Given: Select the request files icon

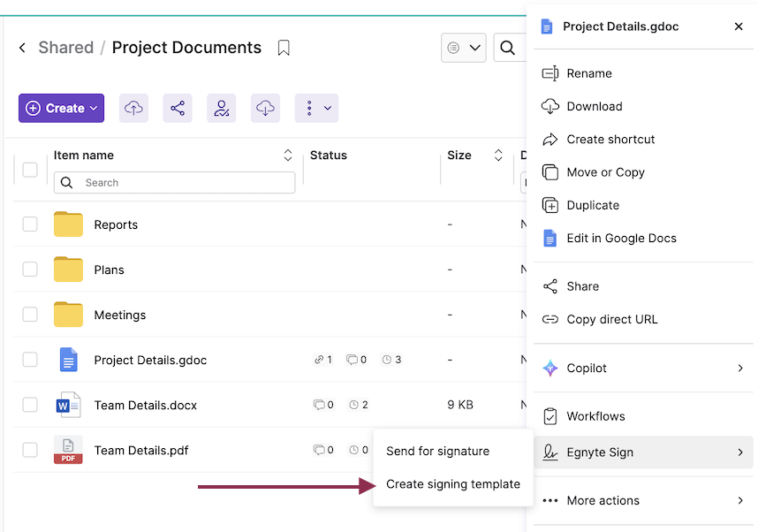Looking at the screenshot, I should (x=221, y=107).
